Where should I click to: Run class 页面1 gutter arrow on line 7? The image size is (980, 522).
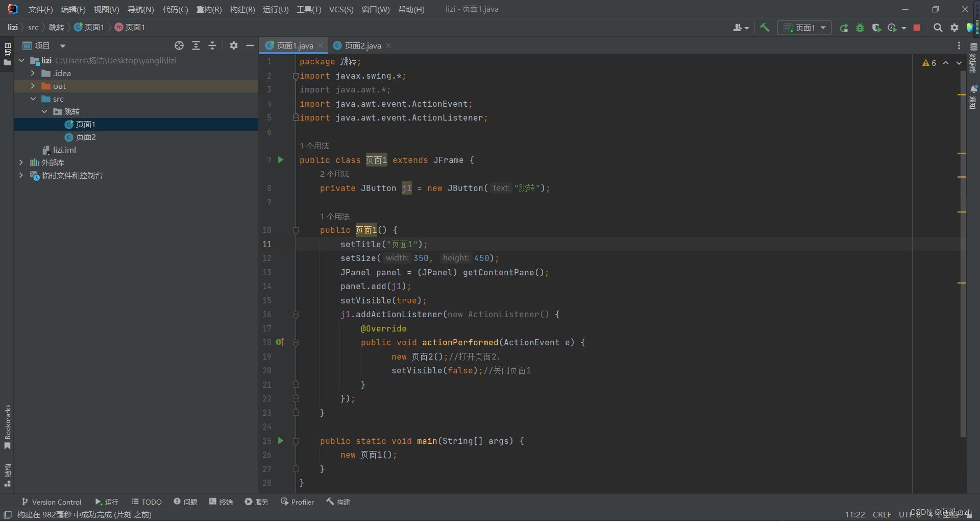click(x=281, y=160)
